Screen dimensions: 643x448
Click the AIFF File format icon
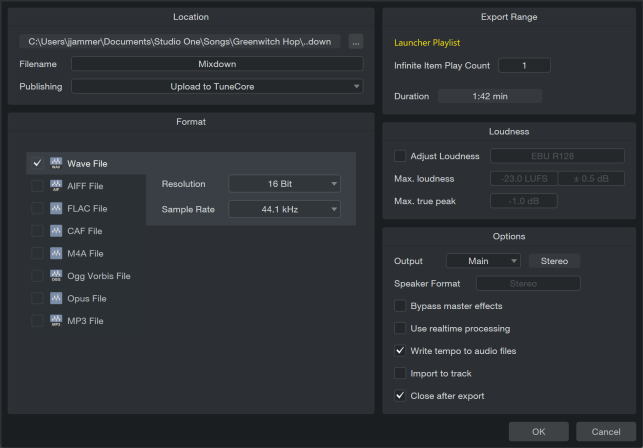[x=56, y=185]
